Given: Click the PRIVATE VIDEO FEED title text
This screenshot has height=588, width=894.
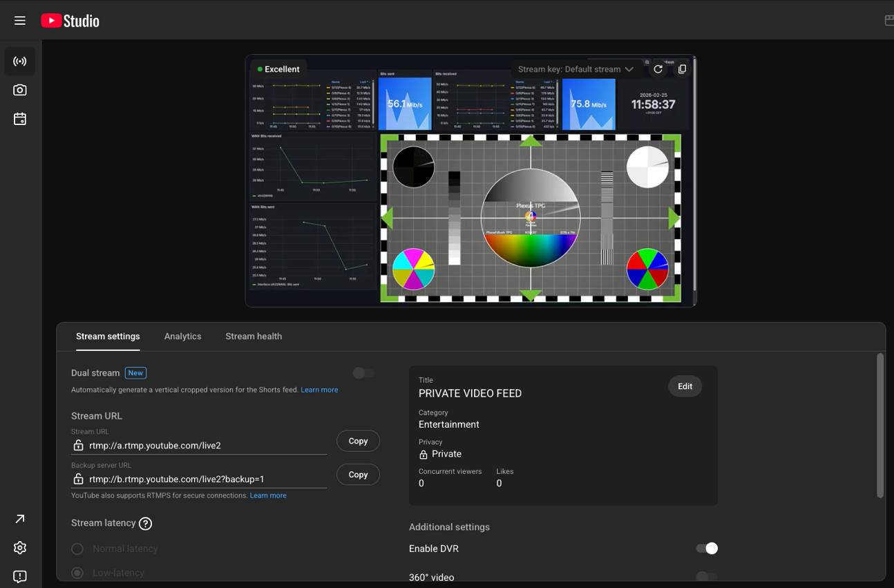Looking at the screenshot, I should point(470,393).
